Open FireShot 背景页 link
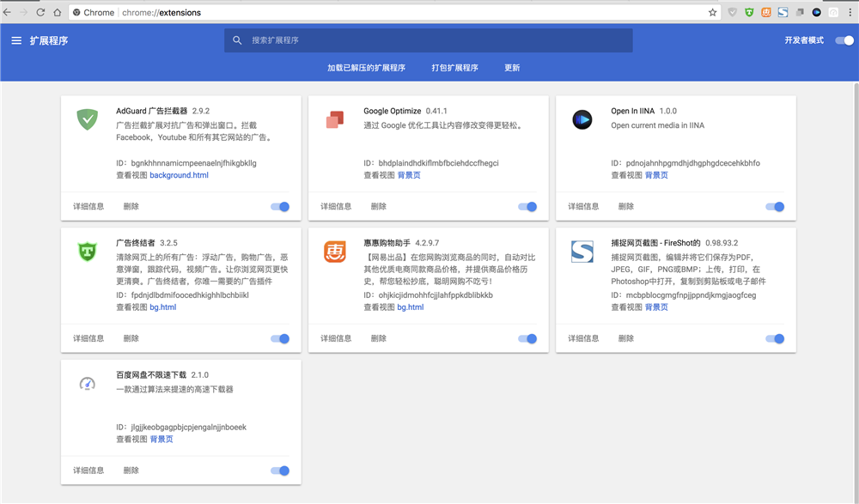Screen dimensions: 859x504 tap(657, 307)
